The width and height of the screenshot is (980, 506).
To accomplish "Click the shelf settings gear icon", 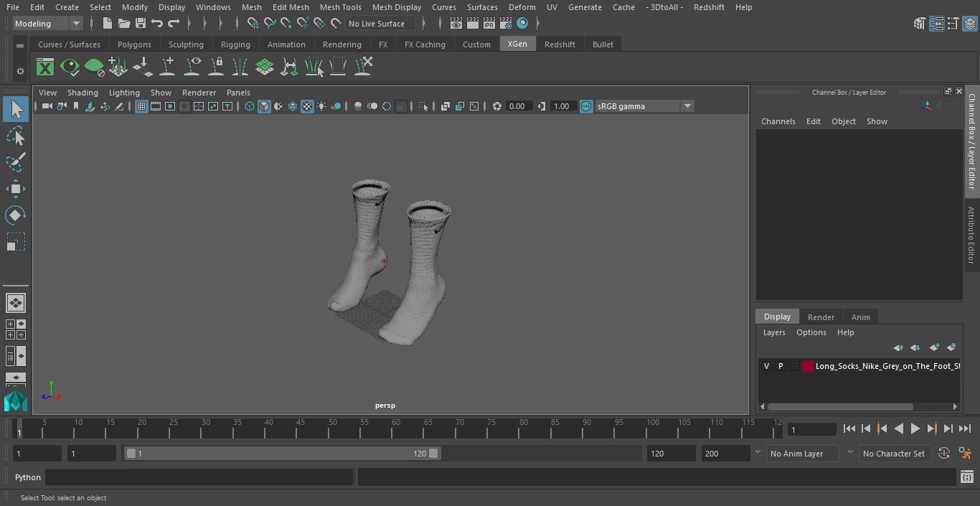I will click(20, 70).
